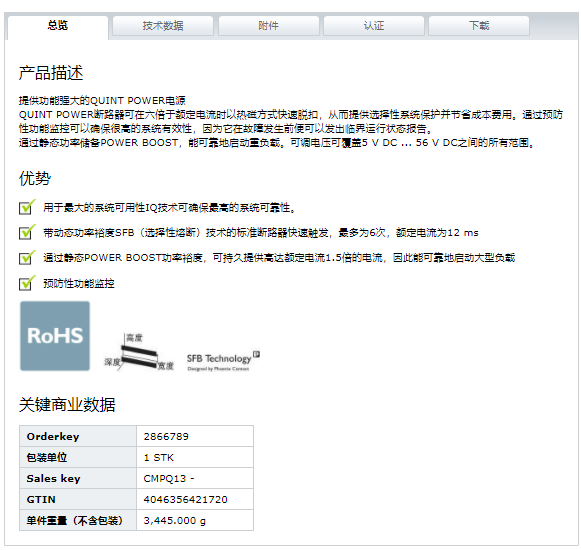Image resolution: width=581 pixels, height=550 pixels.
Task: Click the GTIN value 4046356421720
Action: pyautogui.click(x=186, y=500)
